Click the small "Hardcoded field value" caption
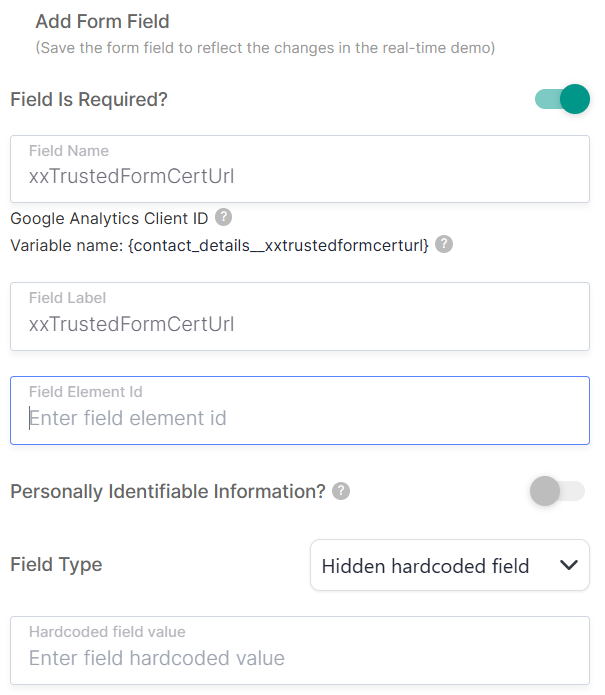This screenshot has height=695, width=605. tap(107, 632)
